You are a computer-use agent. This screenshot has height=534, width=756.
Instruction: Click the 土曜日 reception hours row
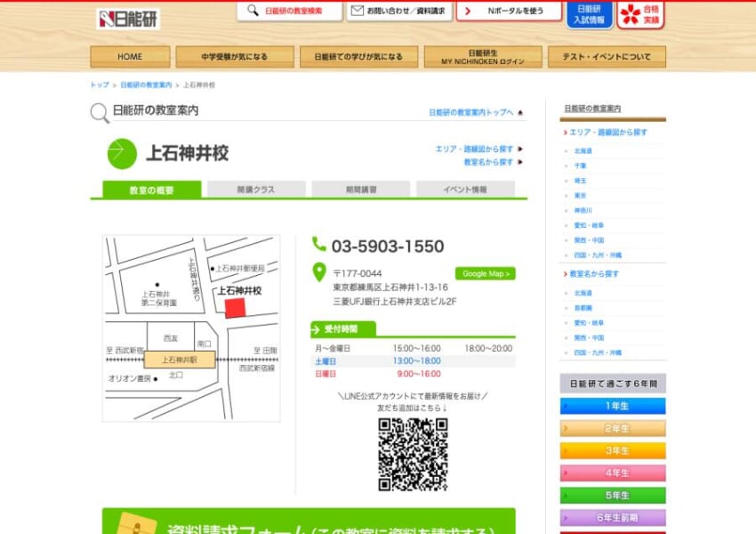point(414,361)
